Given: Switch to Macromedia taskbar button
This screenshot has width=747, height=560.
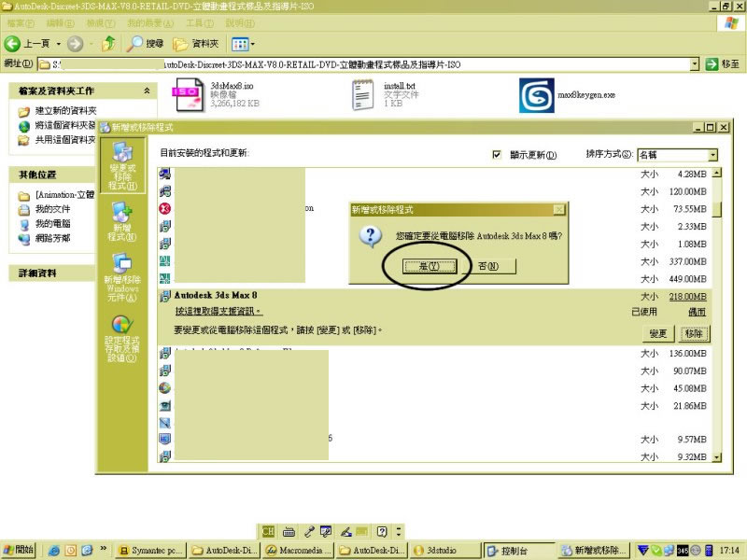Looking at the screenshot, I should coord(299,551).
